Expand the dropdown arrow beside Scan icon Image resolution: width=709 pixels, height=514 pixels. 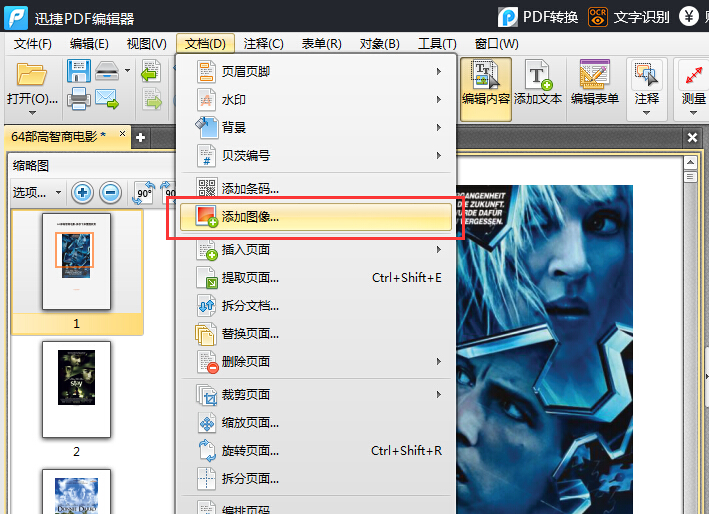[x=128, y=71]
